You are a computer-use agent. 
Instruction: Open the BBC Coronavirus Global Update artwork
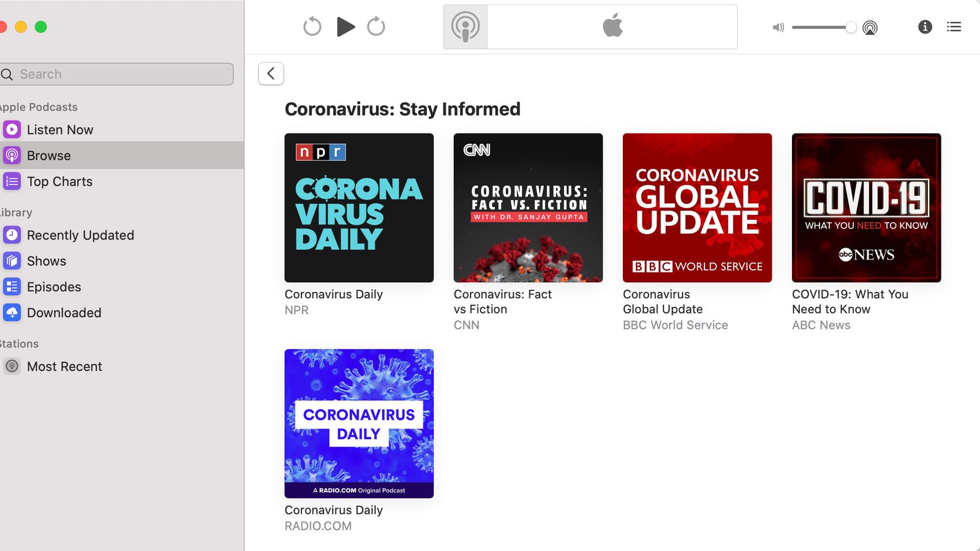697,208
